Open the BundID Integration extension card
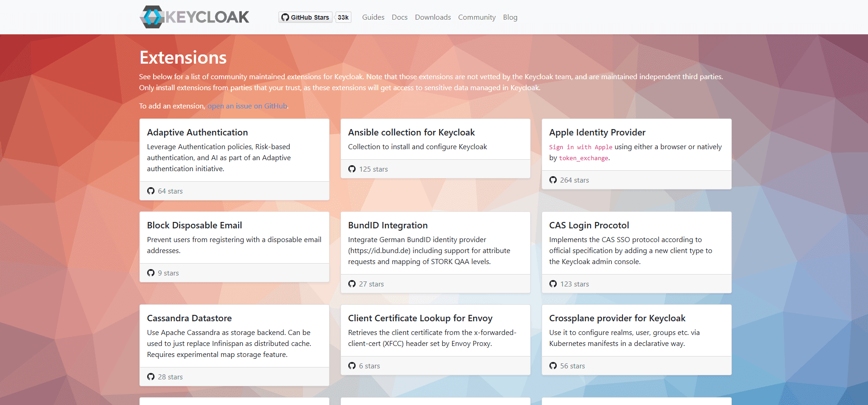 388,226
